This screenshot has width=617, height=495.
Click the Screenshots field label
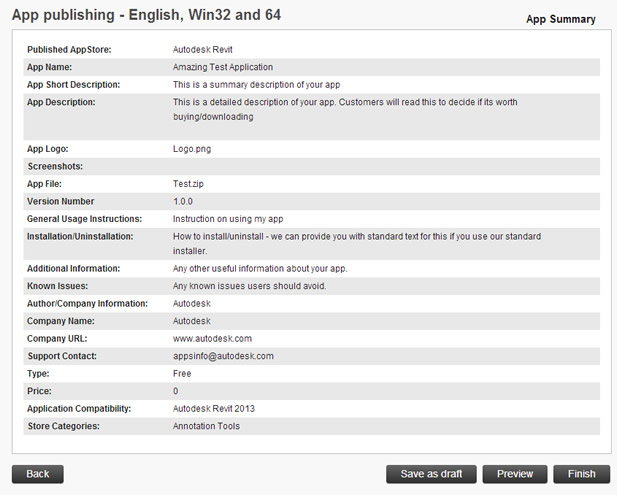pyautogui.click(x=55, y=166)
